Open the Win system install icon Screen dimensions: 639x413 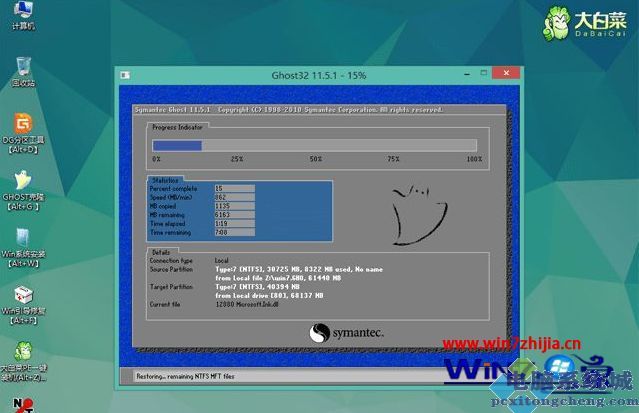coord(23,248)
